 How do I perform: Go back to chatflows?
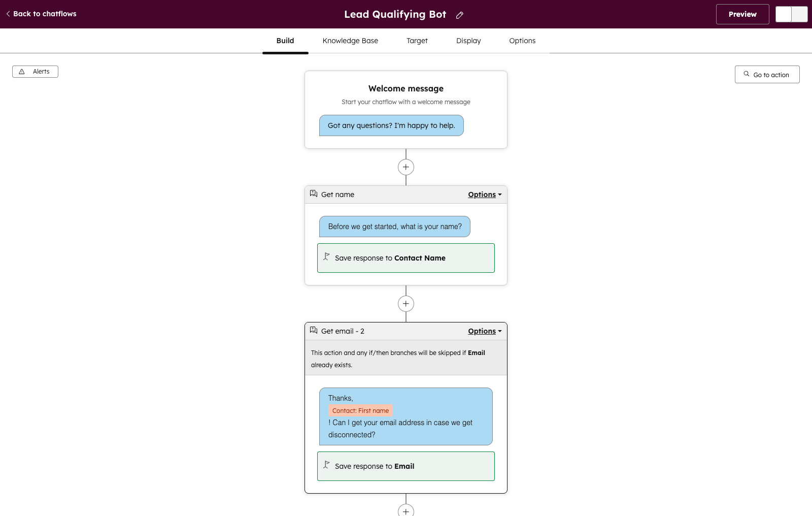pyautogui.click(x=41, y=14)
